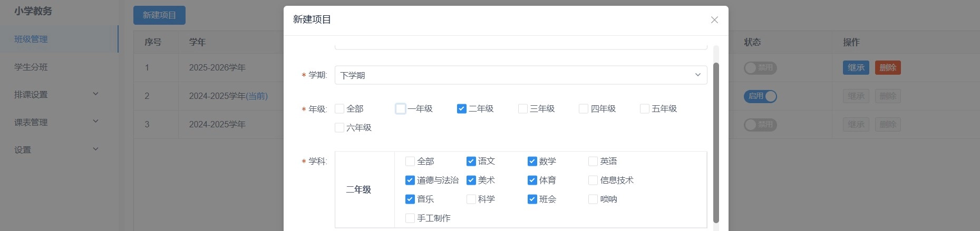The image size is (980, 231).
Task: Toggle the 启用 switch for current year
Action: (760, 96)
